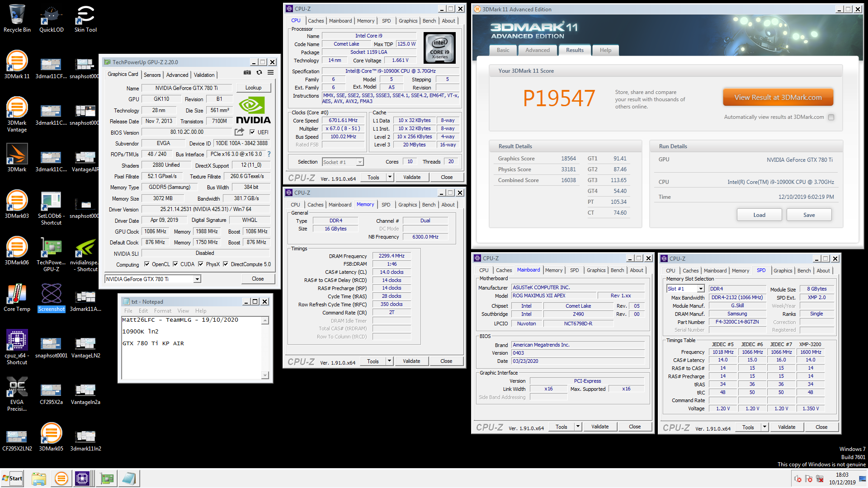The height and width of the screenshot is (488, 868).
Task: Click the Lookup button in GPU-Z
Action: pyautogui.click(x=253, y=88)
